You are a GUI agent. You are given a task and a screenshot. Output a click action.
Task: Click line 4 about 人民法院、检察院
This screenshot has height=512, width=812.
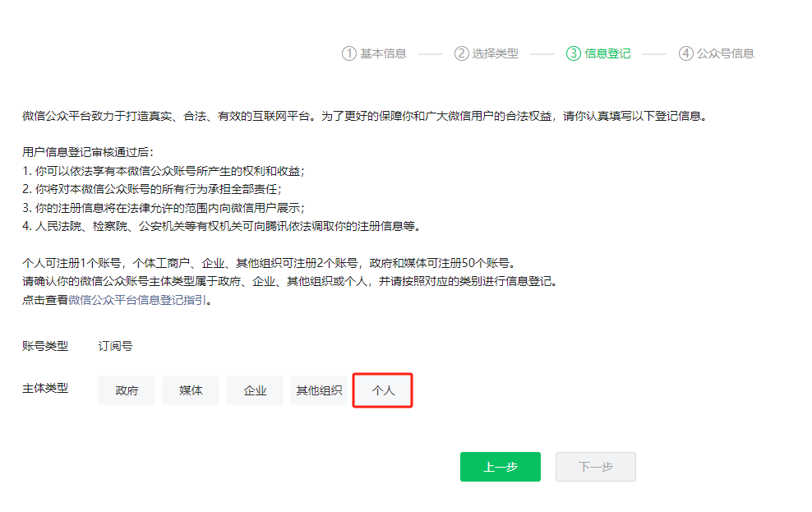[222, 226]
